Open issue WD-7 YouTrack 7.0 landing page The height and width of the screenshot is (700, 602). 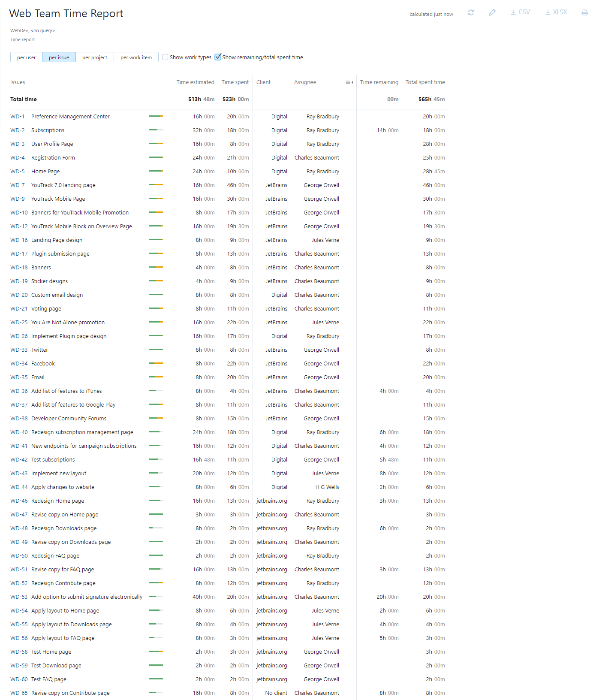click(63, 185)
